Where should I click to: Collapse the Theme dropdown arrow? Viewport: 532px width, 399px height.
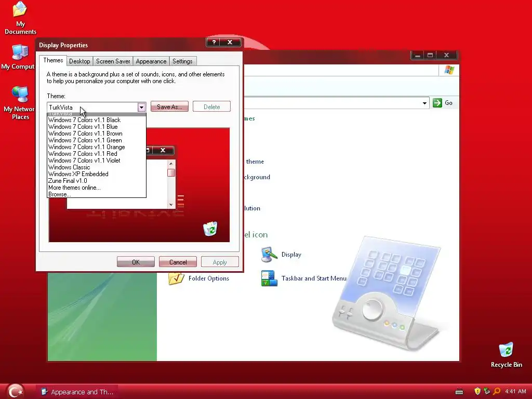coord(141,107)
